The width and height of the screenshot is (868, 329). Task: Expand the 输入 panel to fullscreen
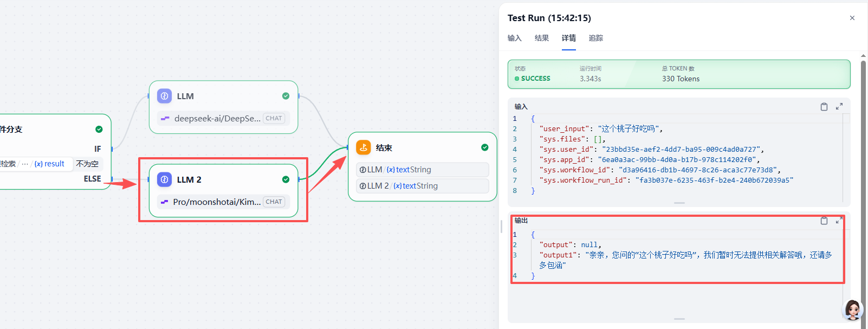(x=839, y=107)
